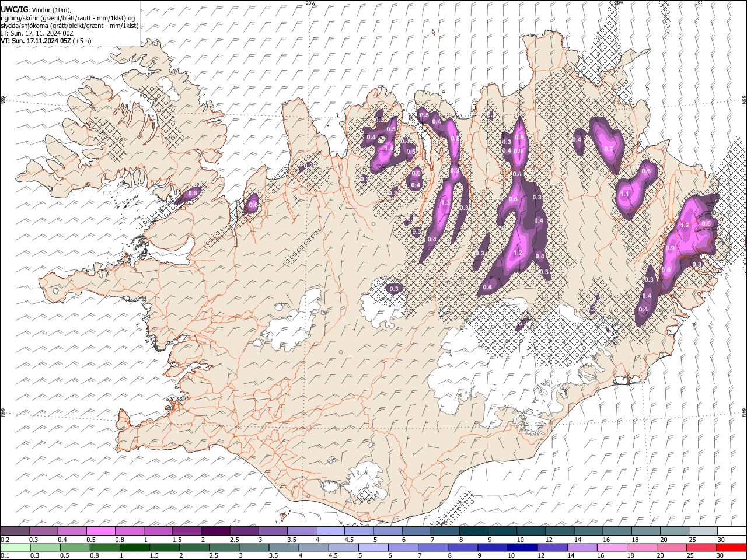Screen dimensions: 747x560
Task: Click the dark mauve swatch labeled 0.2 in the upper legend row
Action: tap(15, 531)
